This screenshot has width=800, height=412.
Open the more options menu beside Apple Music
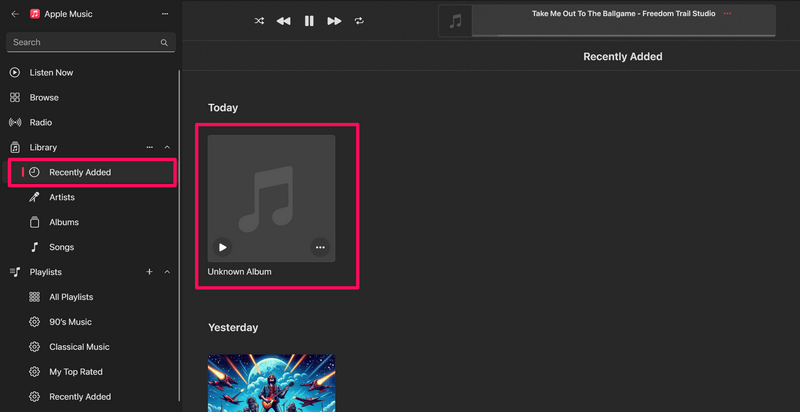click(x=165, y=14)
